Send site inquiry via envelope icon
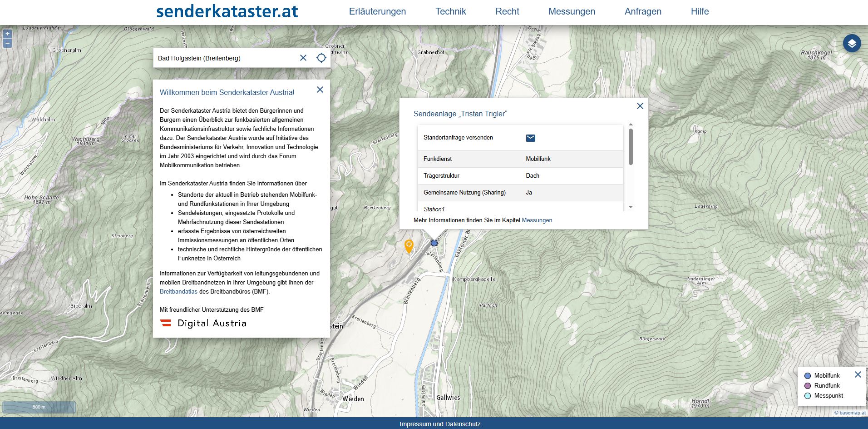868x429 pixels. 530,138
